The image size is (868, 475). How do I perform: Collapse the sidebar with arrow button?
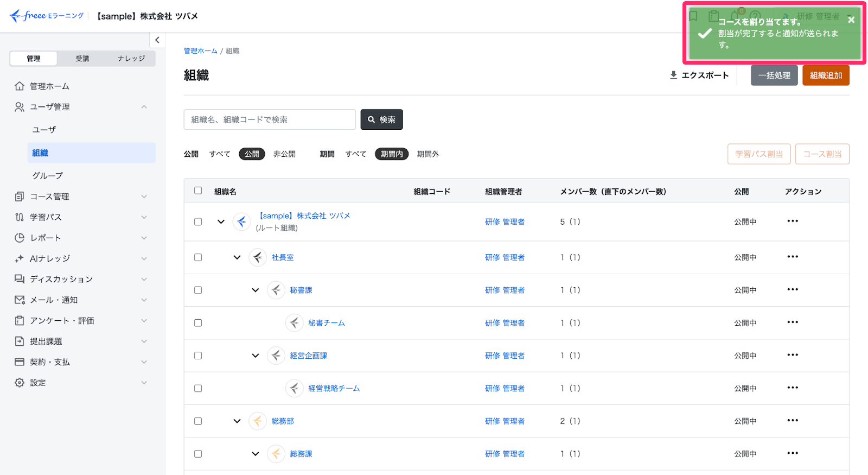(x=157, y=40)
